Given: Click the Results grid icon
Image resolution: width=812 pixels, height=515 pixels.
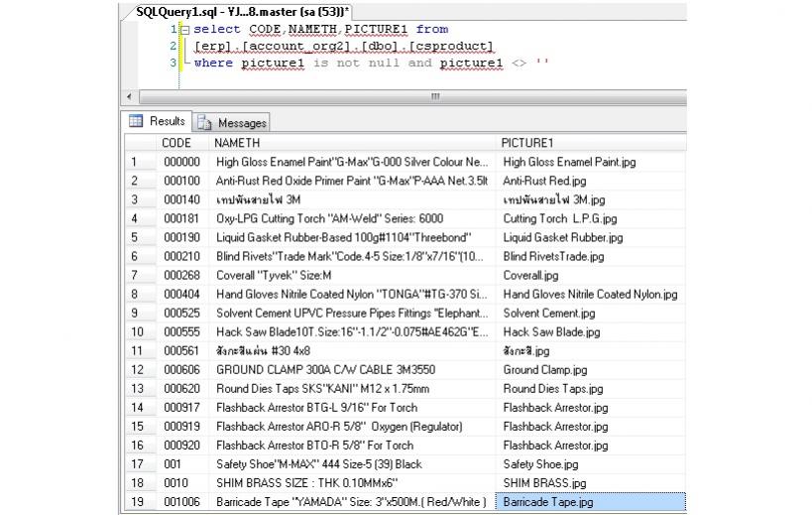Looking at the screenshot, I should pyautogui.click(x=136, y=121).
